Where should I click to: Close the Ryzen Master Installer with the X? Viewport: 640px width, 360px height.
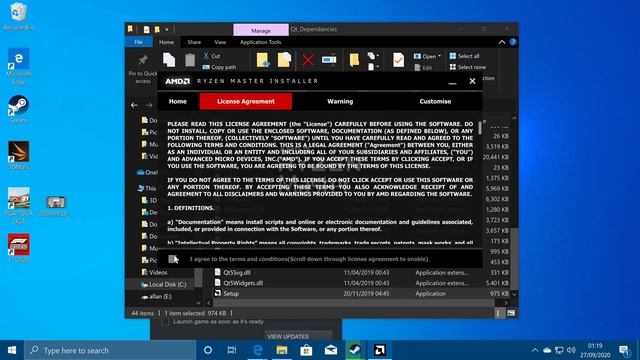[472, 81]
